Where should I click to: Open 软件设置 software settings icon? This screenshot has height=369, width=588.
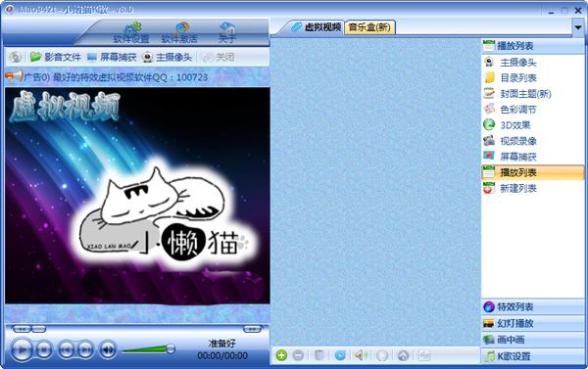pos(131,32)
